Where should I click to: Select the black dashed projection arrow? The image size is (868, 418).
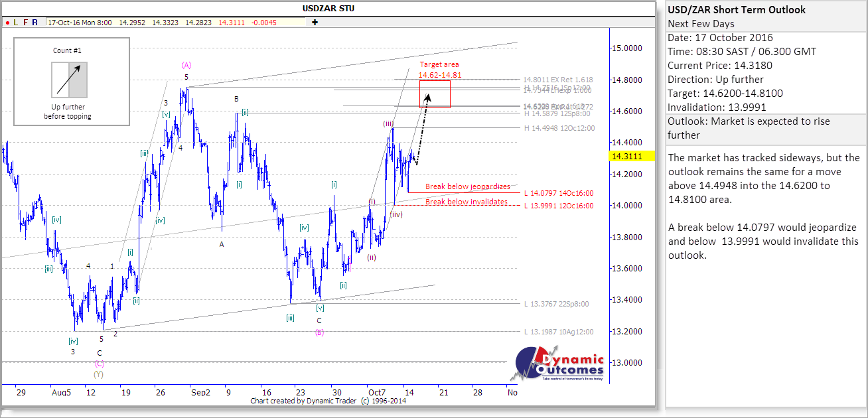(423, 129)
